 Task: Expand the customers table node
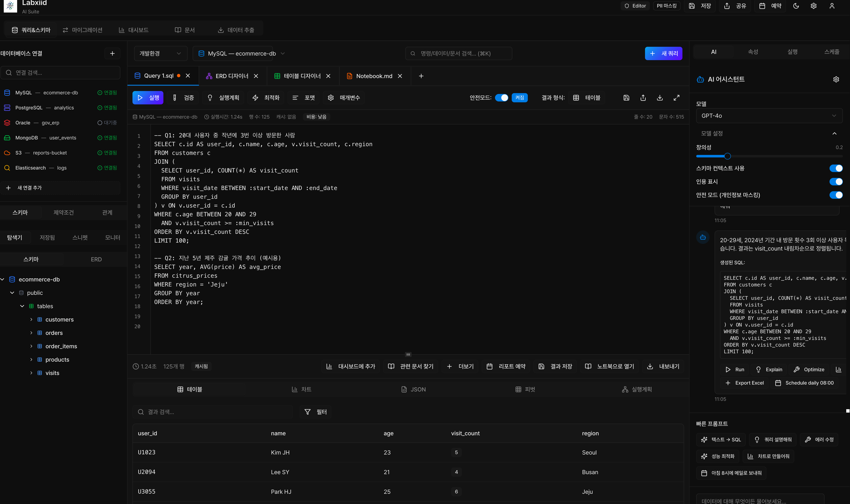click(31, 320)
